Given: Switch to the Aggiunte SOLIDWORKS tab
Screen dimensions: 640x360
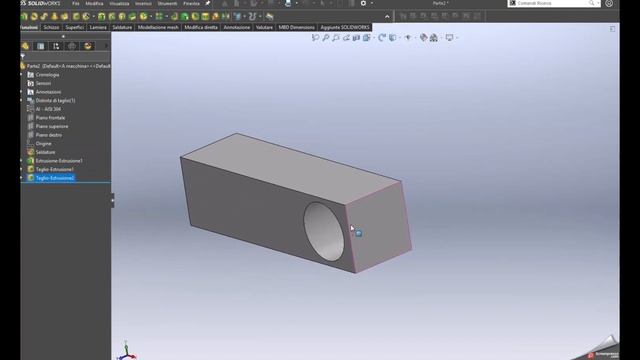Looking at the screenshot, I should (x=345, y=27).
